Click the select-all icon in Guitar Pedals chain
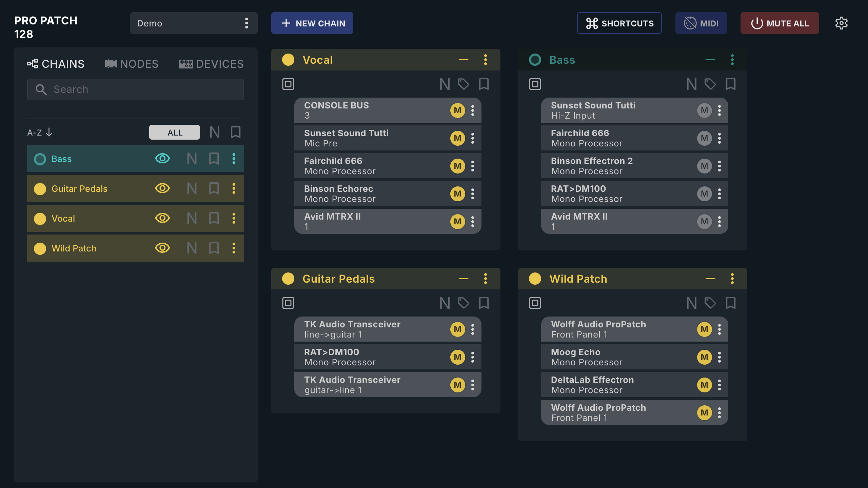868x488 pixels. [288, 303]
